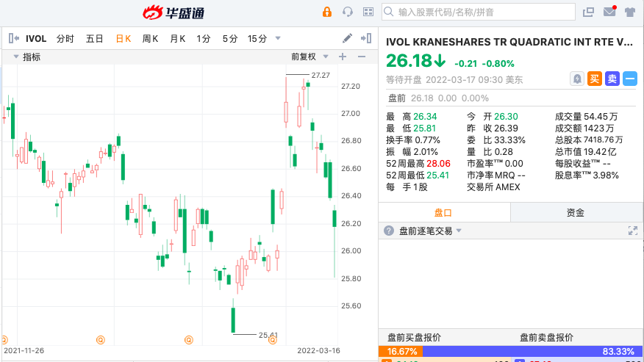Expand more time intervals dropdown arrow

[x=278, y=39]
